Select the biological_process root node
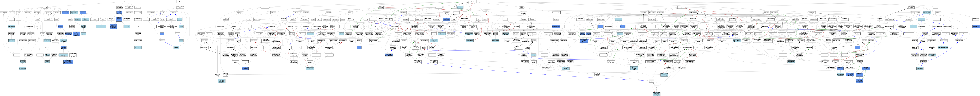The height and width of the screenshot is (96, 980). pyautogui.click(x=473, y=2)
